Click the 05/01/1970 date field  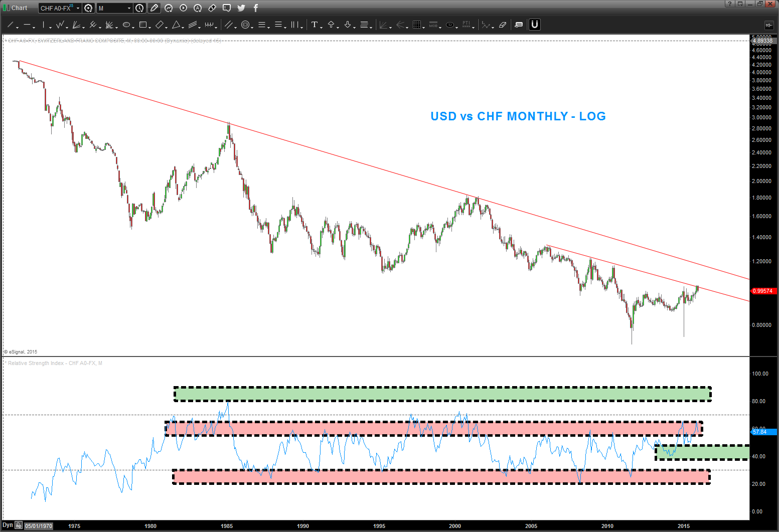(39, 526)
